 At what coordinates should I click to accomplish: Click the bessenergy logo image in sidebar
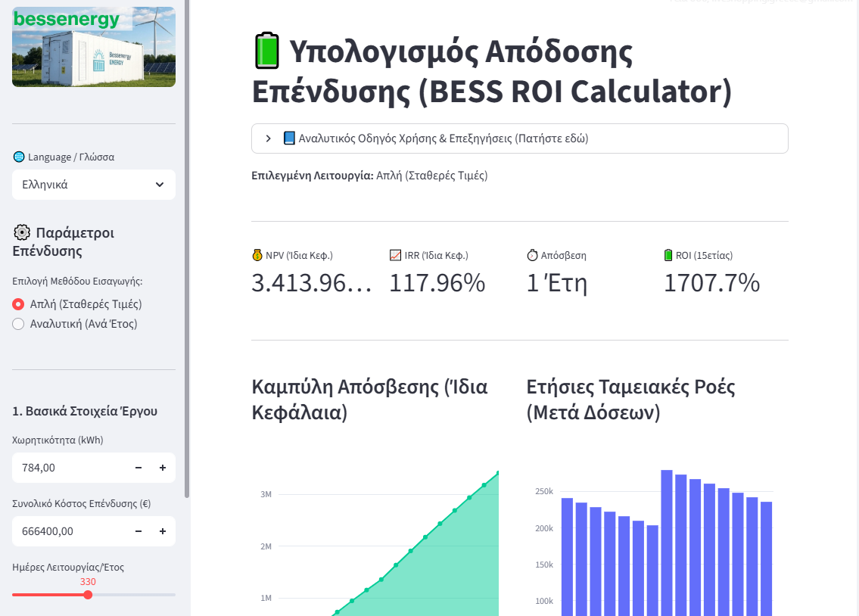94,47
